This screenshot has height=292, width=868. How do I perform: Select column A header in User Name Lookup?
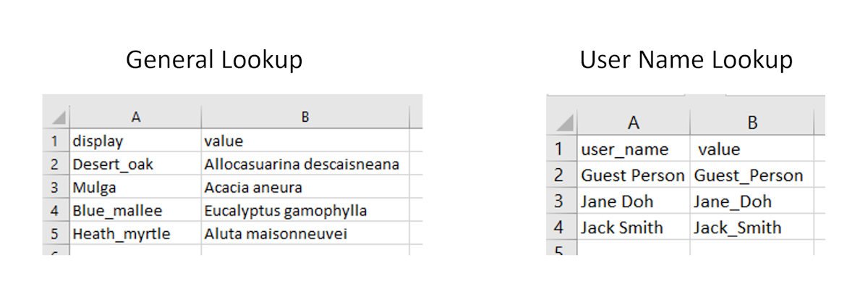pos(634,122)
